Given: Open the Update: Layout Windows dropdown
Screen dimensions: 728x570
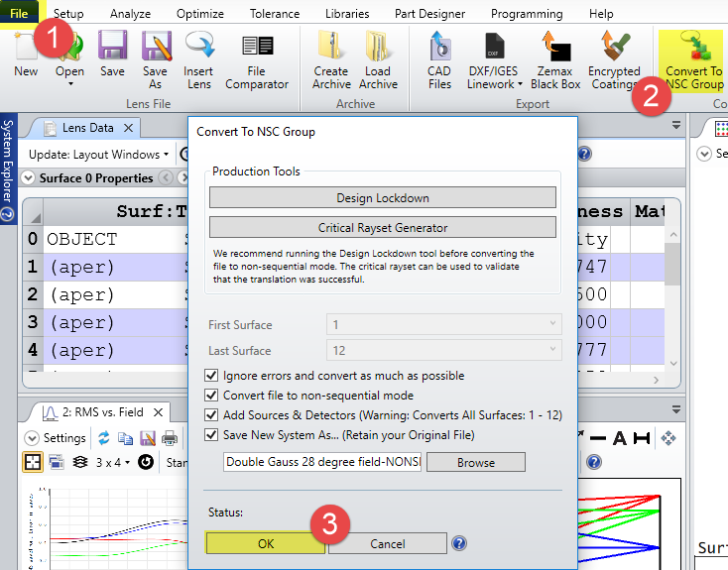Looking at the screenshot, I should [98, 154].
